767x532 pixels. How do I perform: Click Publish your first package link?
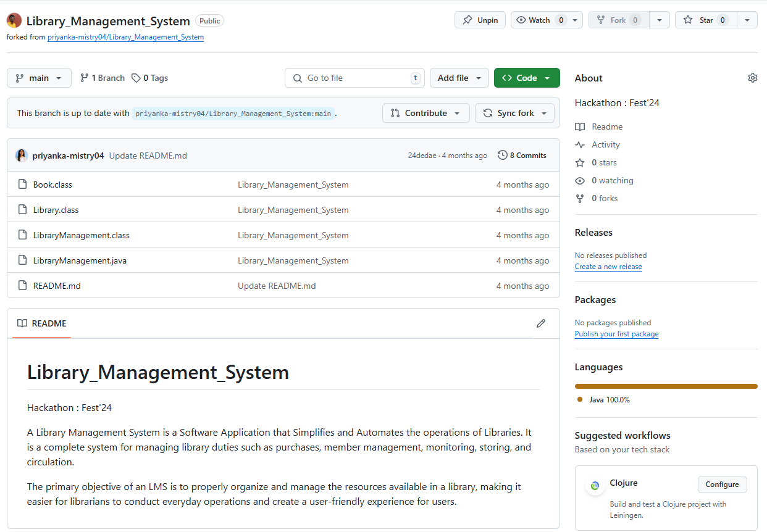[x=616, y=334]
